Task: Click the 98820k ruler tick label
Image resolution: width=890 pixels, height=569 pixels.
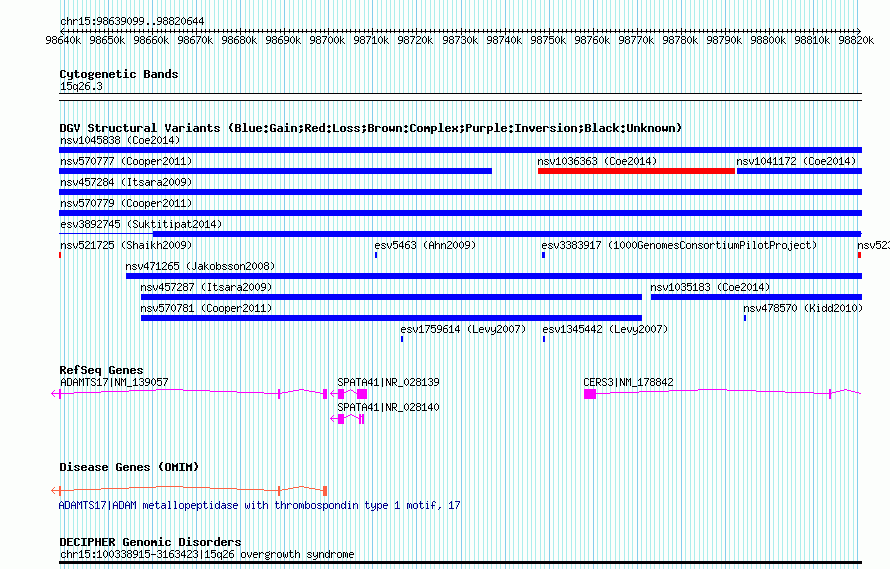Action: click(x=856, y=40)
